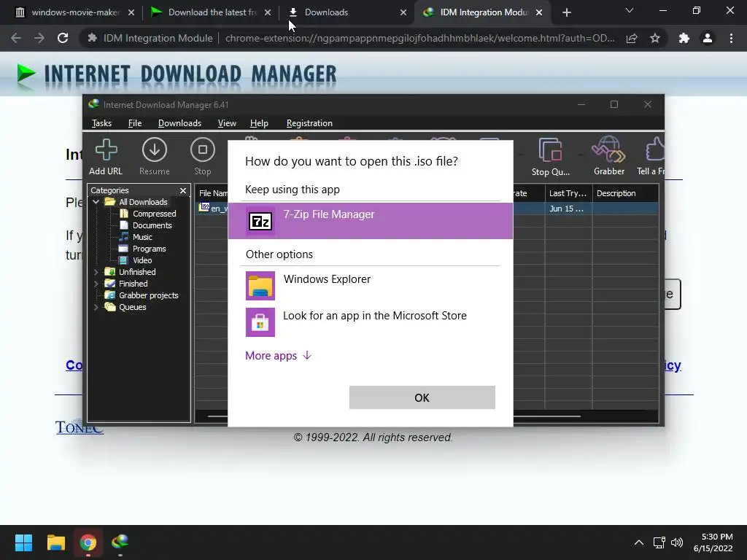The image size is (747, 560).
Task: Close the Downloads browser tab
Action: click(x=403, y=12)
